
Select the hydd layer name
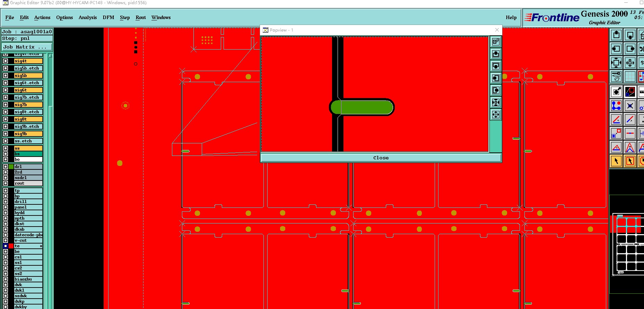(x=28, y=213)
